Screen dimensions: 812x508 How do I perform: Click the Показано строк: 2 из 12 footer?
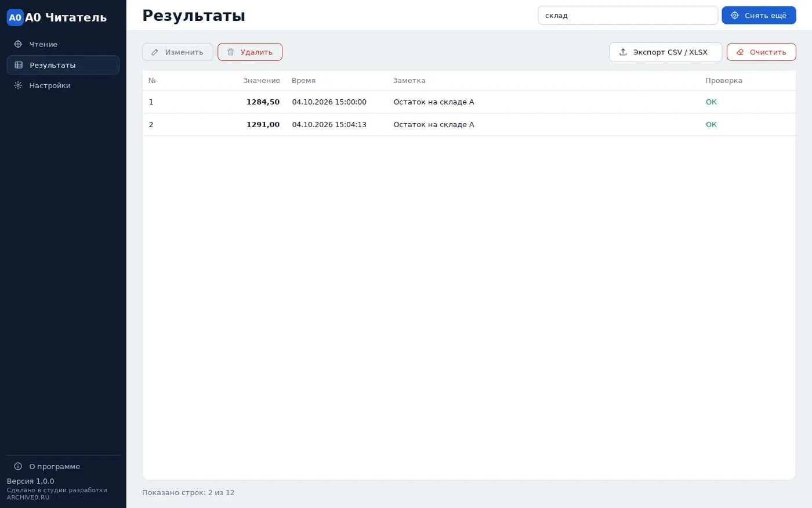click(188, 492)
